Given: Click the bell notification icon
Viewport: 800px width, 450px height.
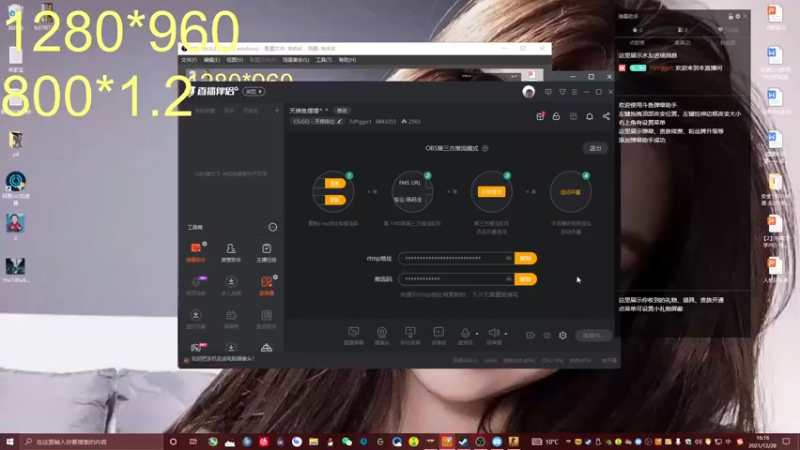Looking at the screenshot, I should [x=589, y=116].
